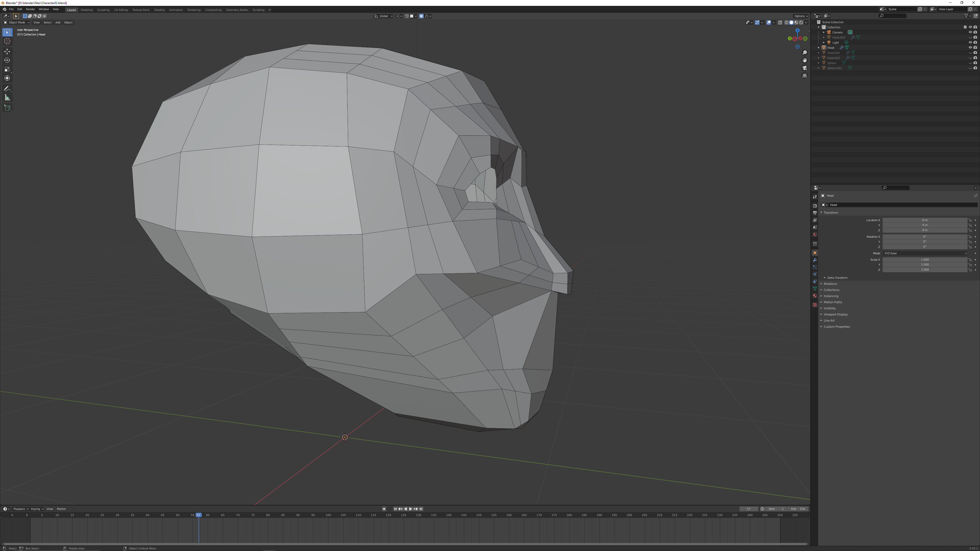Activate the Scale tool
Viewport: 980px width, 551px height.
coord(7,69)
